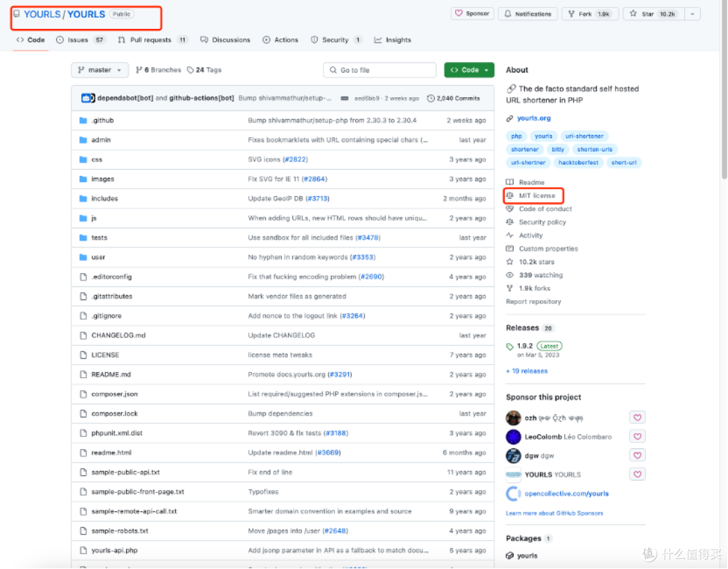
Task: Click the Sponsor heart button
Action: coord(472,13)
